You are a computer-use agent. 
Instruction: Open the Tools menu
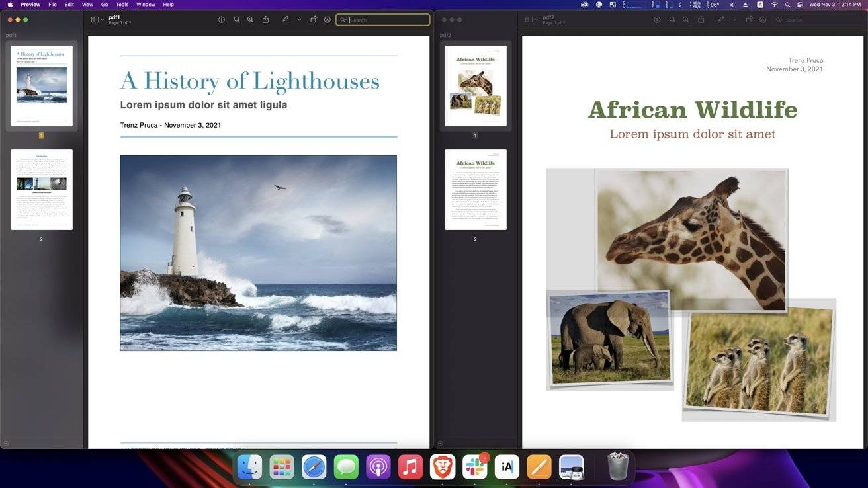122,4
